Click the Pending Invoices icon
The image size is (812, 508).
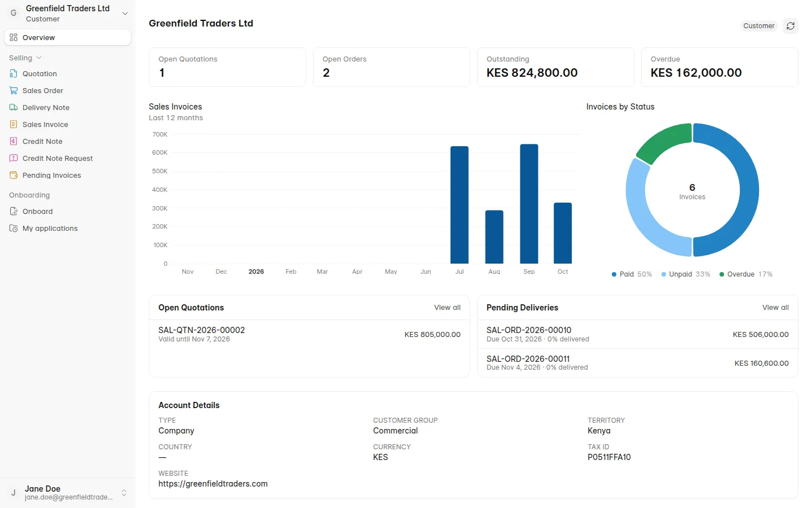click(14, 175)
